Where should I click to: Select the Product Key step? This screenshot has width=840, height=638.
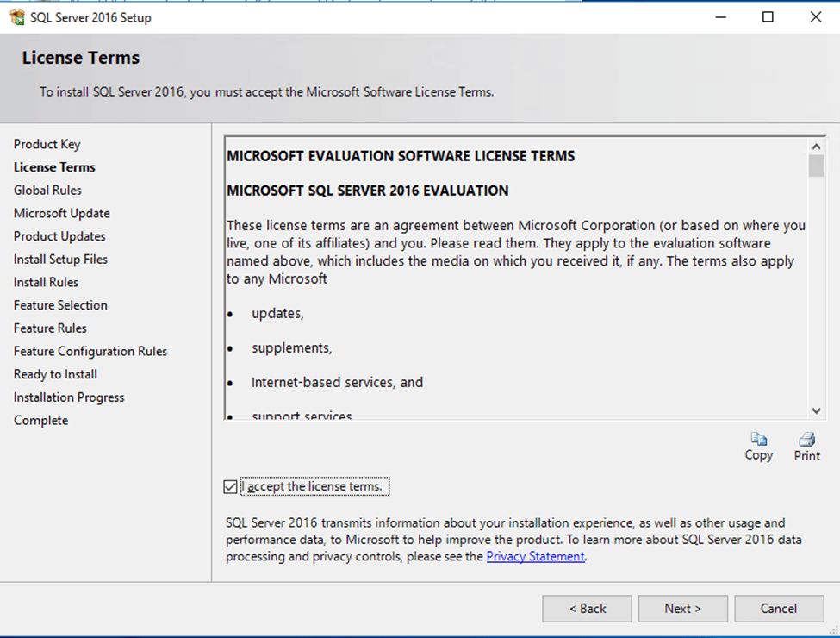click(47, 144)
